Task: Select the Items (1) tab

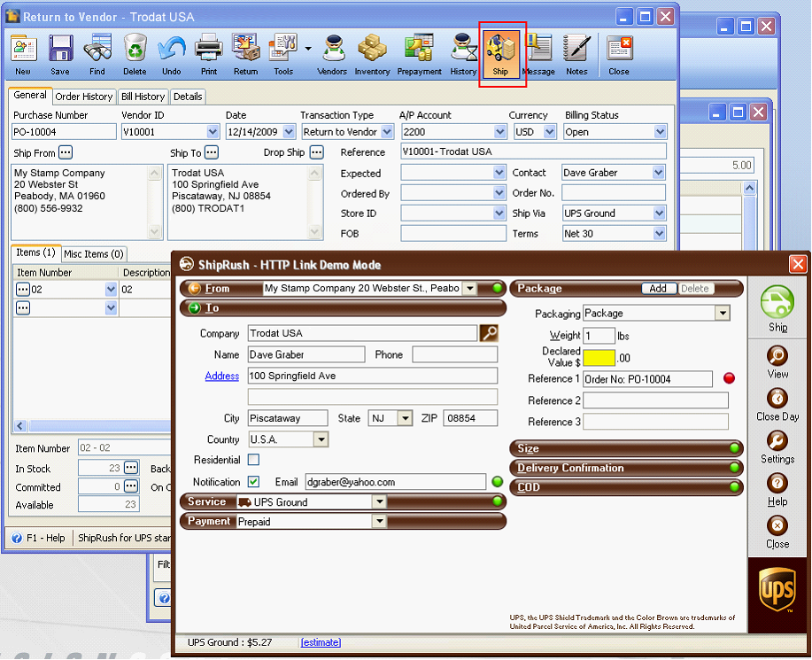Action: (x=35, y=252)
